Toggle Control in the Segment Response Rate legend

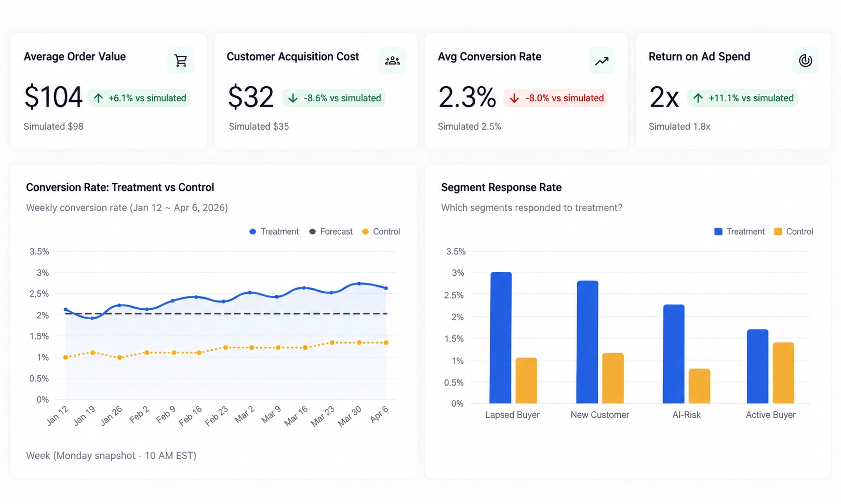[793, 231]
